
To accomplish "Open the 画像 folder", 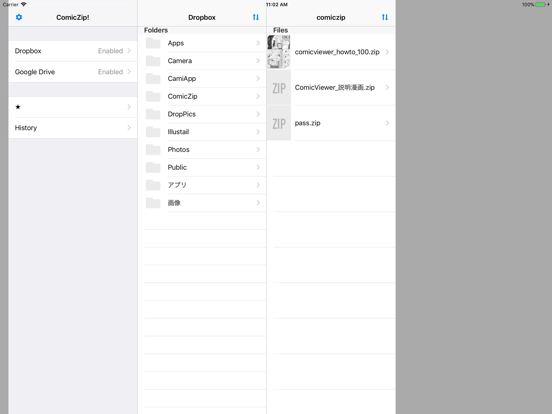I will pos(202,203).
